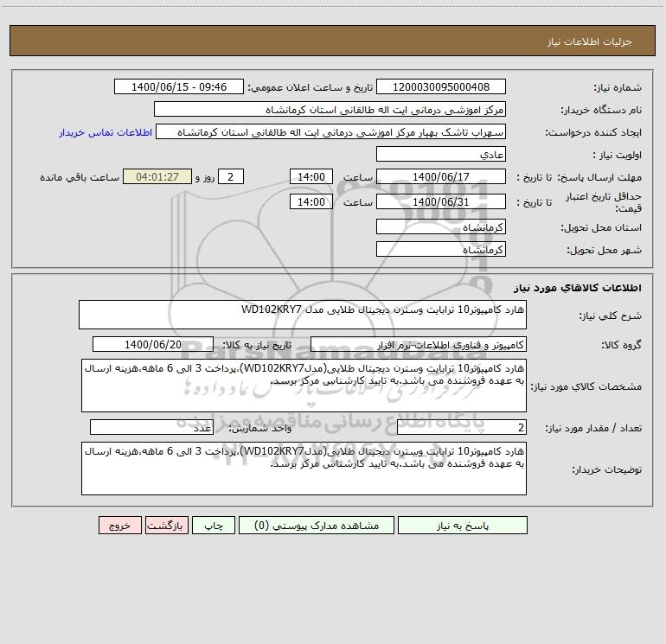Screen dimensions: 666x644
Task: Click the 'شهر محل تحویل:' label
Action: (604, 250)
